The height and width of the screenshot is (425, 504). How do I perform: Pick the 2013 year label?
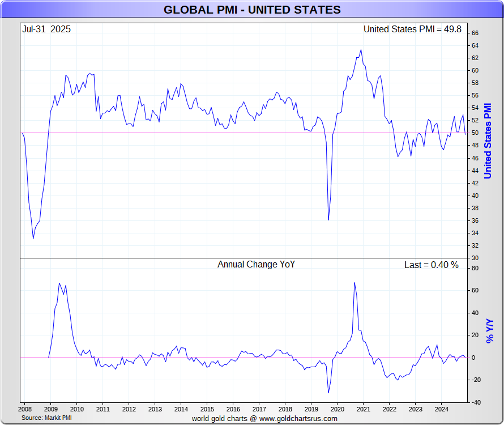click(155, 409)
